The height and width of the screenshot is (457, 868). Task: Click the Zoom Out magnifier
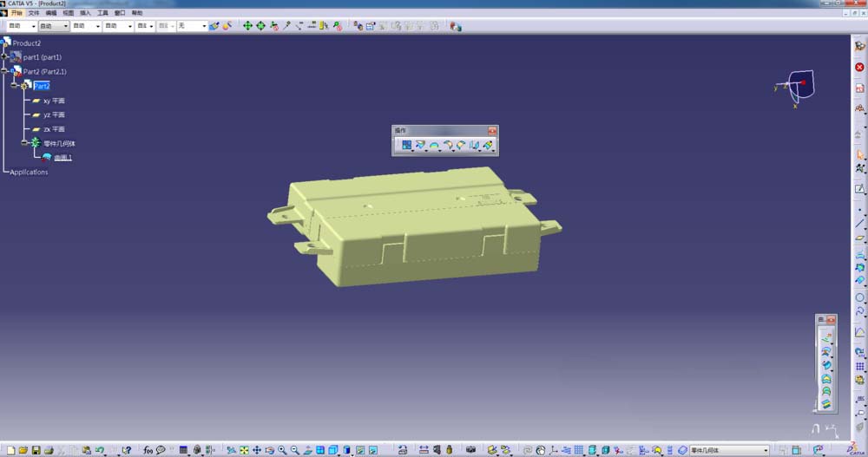[x=295, y=450]
